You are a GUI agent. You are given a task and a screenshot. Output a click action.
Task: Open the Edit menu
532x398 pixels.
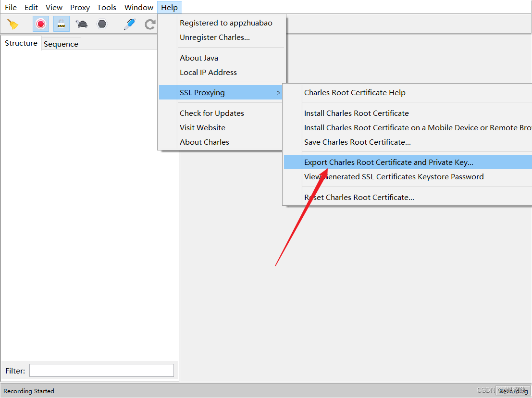[x=31, y=8]
